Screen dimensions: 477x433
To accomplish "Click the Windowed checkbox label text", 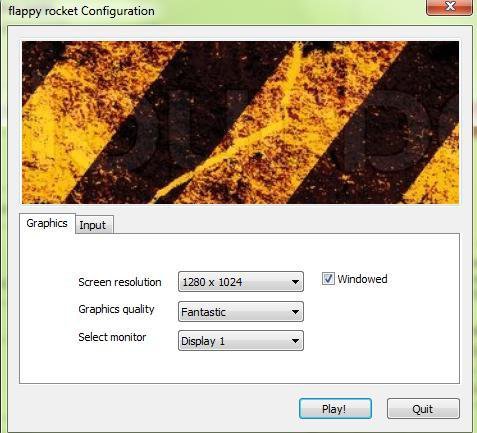I will [362, 279].
